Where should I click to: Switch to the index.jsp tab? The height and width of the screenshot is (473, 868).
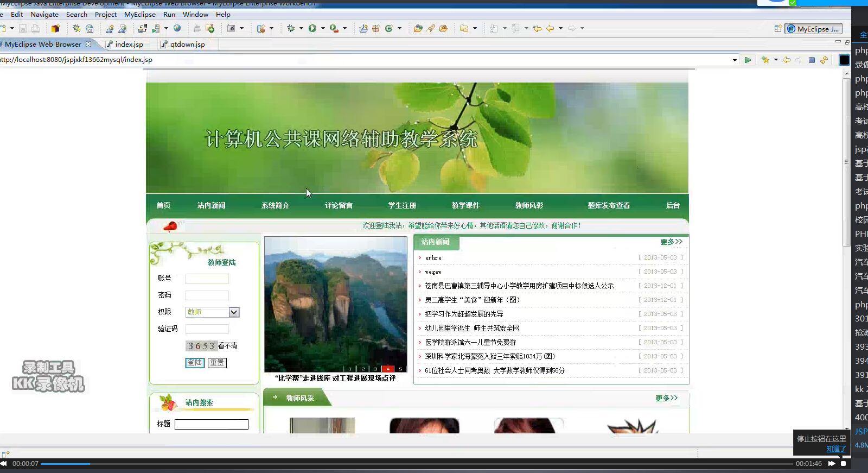[129, 45]
